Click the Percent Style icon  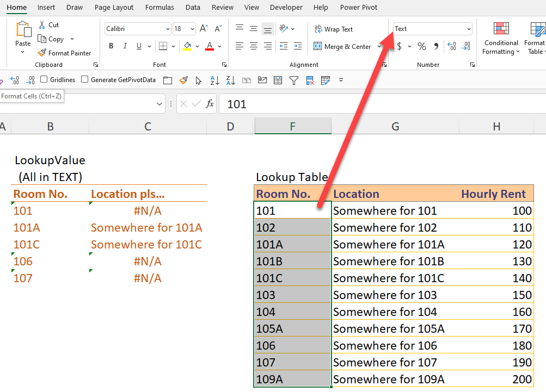click(x=421, y=46)
